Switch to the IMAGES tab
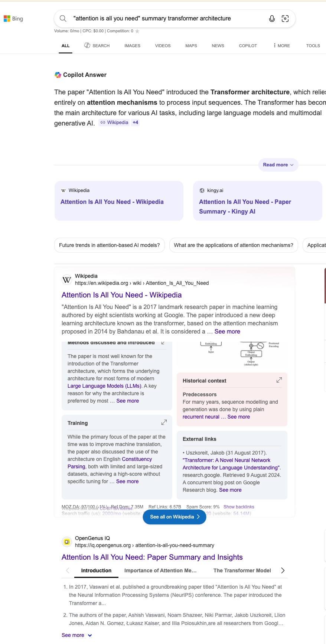This screenshot has width=326, height=644. tap(132, 46)
